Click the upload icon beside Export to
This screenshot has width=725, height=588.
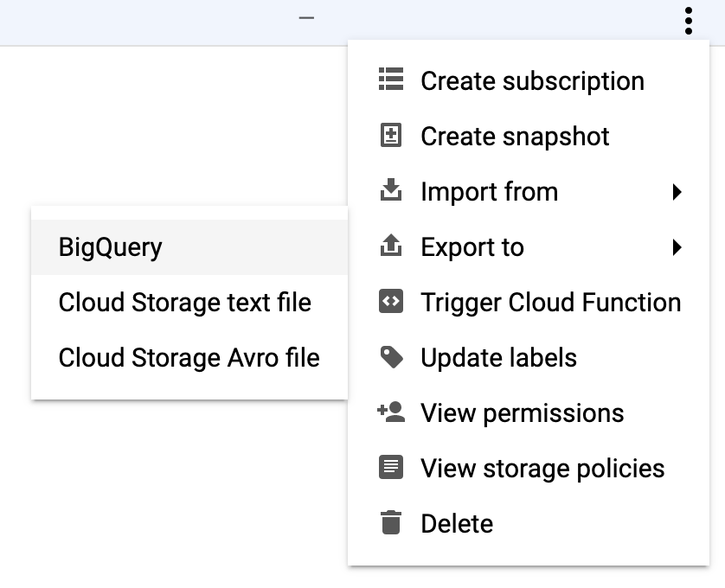tap(391, 246)
